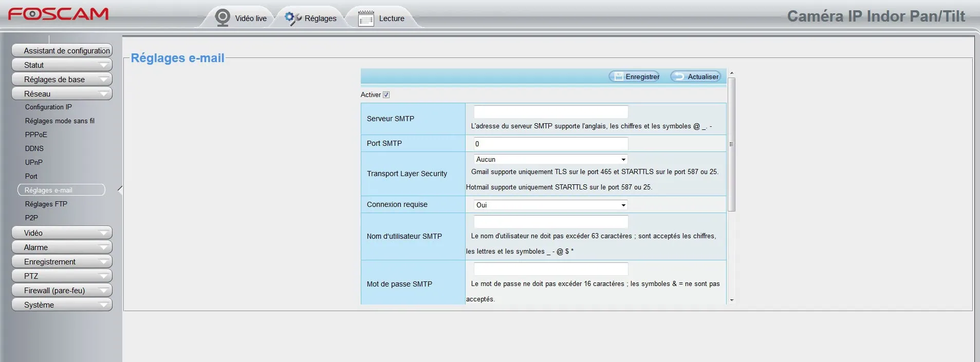Toggle the Activer checkbox

386,95
